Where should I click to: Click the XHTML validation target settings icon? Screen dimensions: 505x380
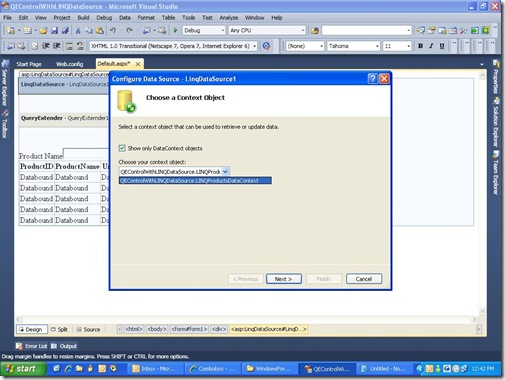266,46
